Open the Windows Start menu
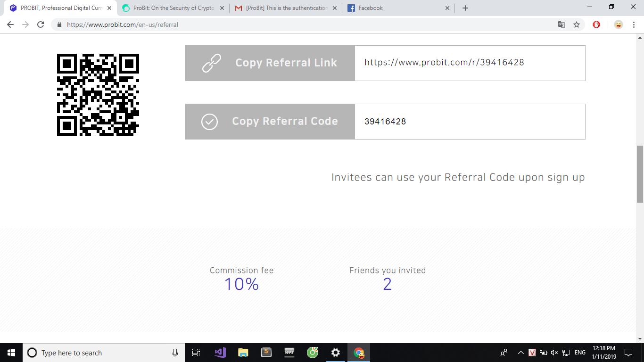This screenshot has height=362, width=644. click(11, 353)
